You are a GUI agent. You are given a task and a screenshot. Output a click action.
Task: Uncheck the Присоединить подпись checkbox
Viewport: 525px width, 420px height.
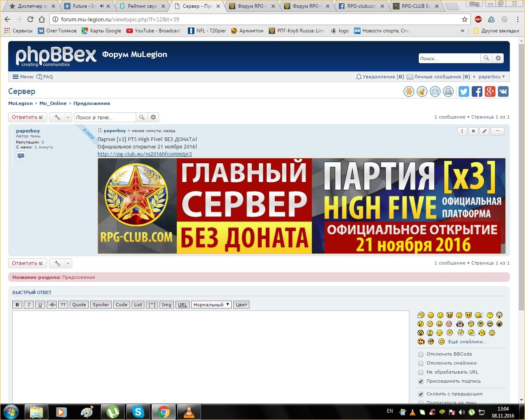click(x=420, y=381)
